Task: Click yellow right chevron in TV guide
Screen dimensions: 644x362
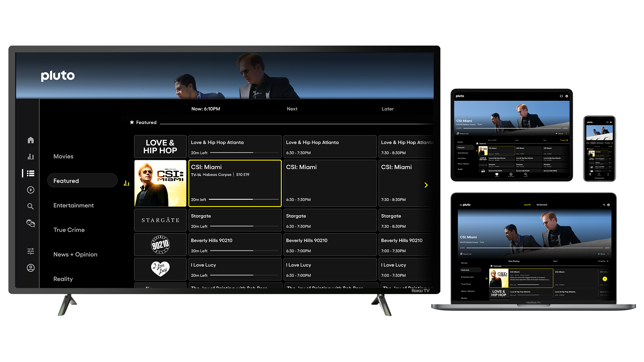Action: click(426, 185)
